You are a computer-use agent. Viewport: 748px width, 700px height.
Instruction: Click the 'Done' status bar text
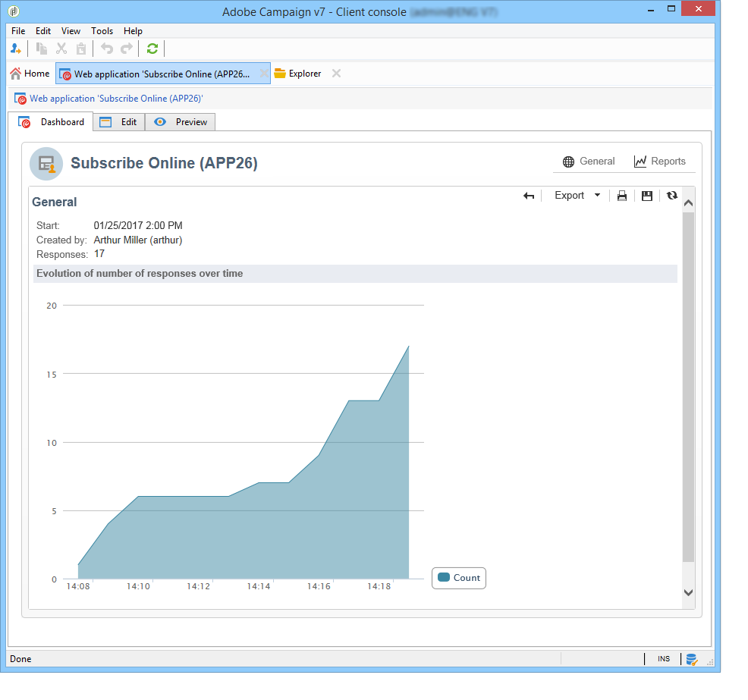pos(20,659)
